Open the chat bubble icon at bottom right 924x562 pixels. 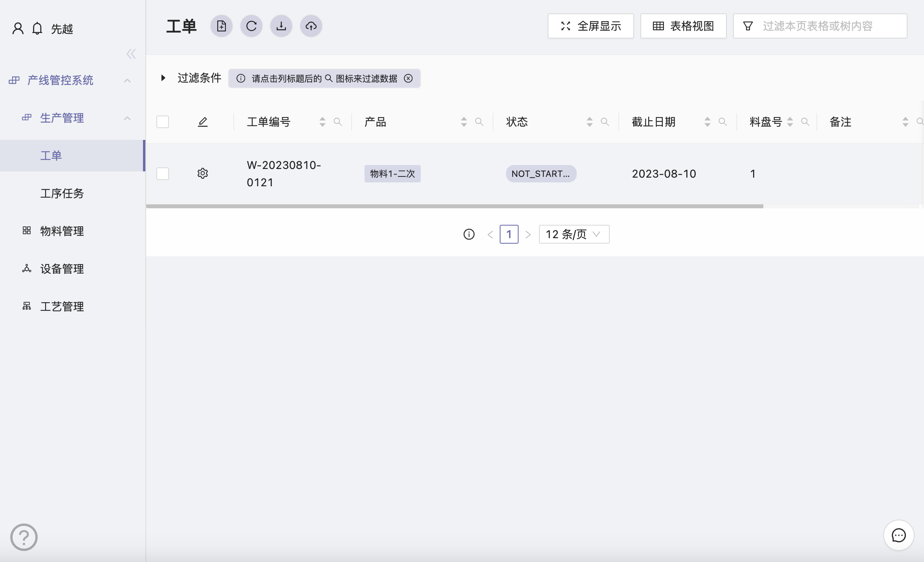click(x=898, y=535)
